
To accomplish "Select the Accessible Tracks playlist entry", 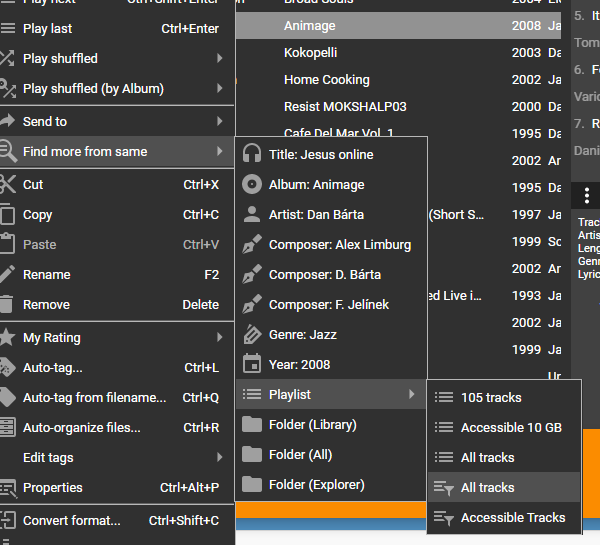I will (504, 517).
